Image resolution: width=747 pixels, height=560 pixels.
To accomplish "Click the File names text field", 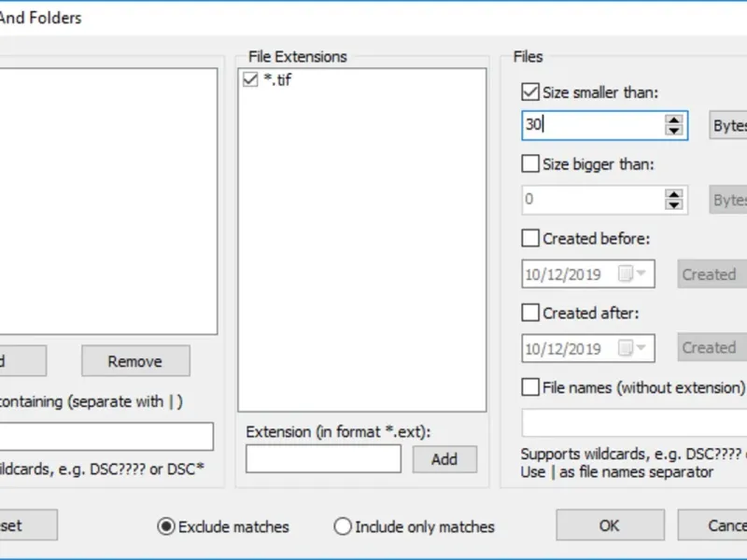I will pyautogui.click(x=634, y=423).
